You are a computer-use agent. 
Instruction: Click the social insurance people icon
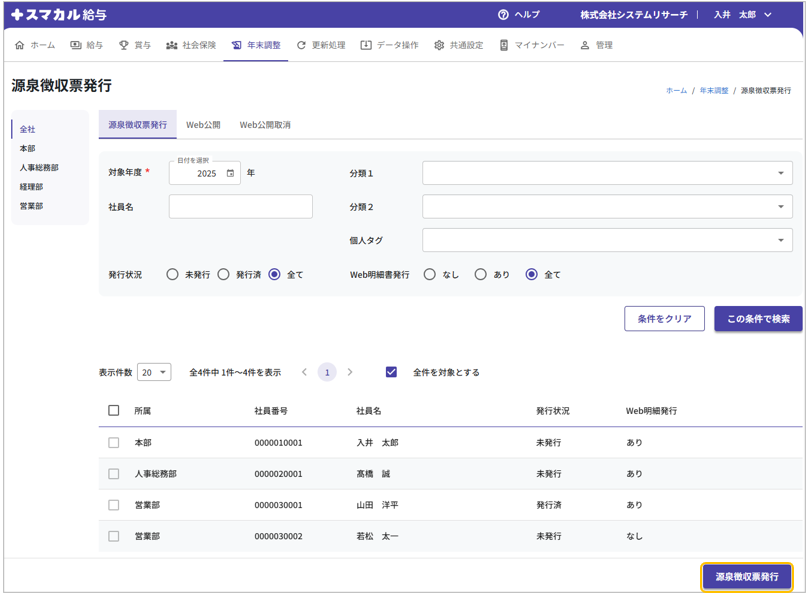click(x=172, y=45)
